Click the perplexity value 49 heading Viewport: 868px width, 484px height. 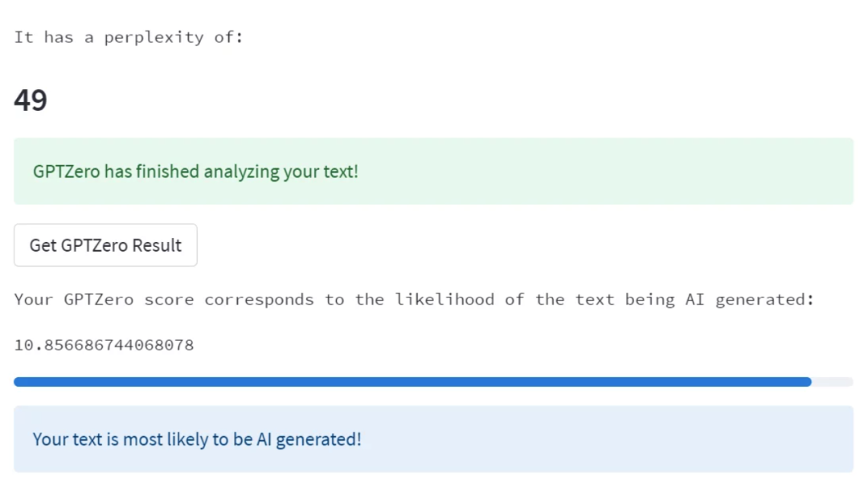coord(31,100)
